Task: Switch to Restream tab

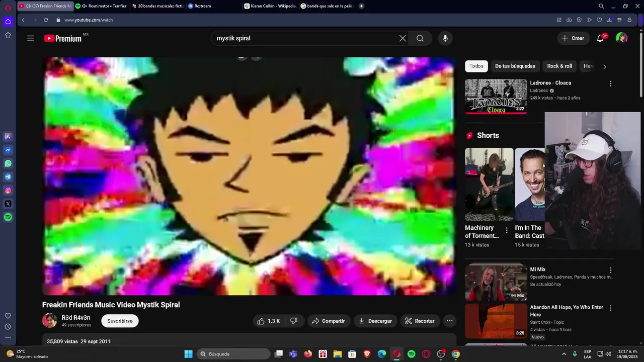Action: click(214, 6)
